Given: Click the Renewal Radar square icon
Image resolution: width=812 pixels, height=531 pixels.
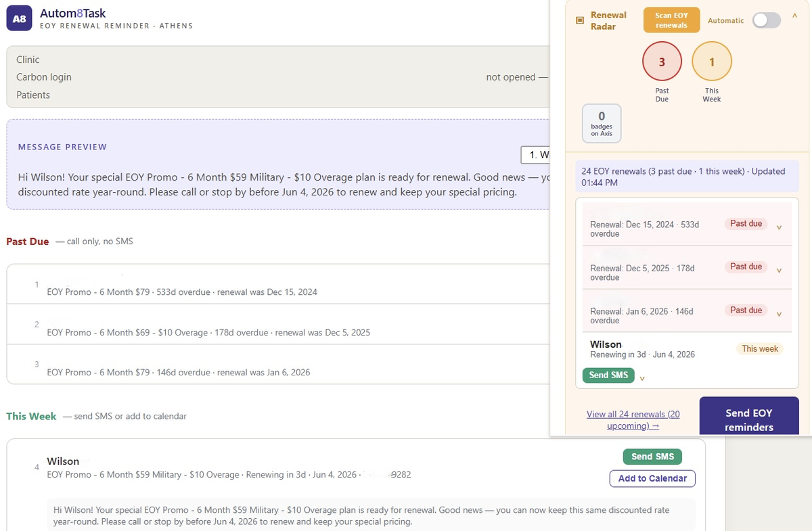Looking at the screenshot, I should (x=579, y=20).
